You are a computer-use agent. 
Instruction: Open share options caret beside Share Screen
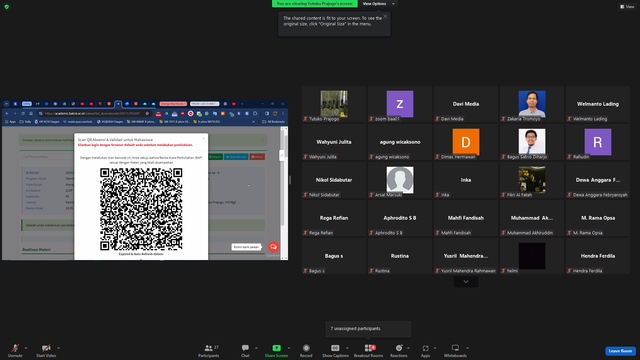(x=289, y=348)
